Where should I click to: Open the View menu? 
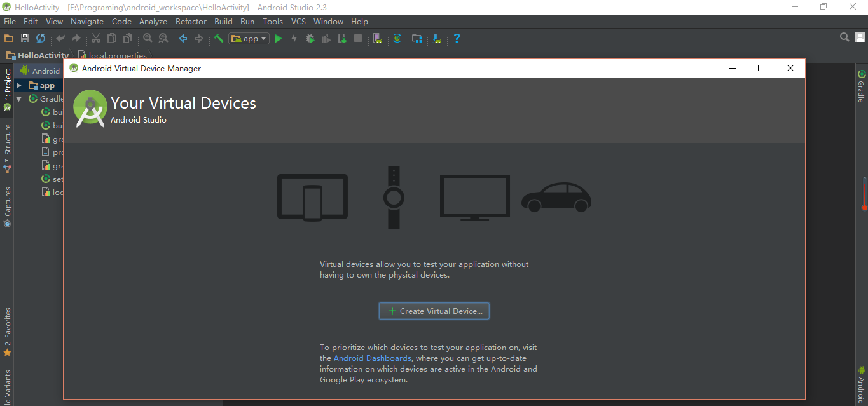tap(54, 21)
